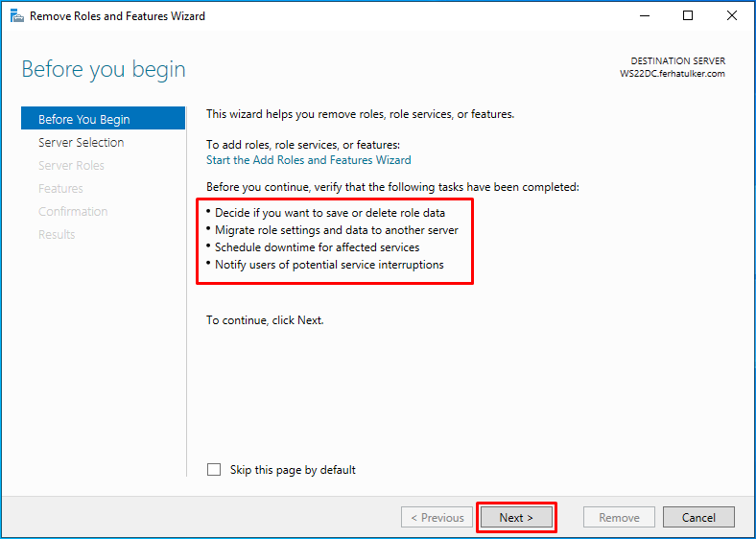The width and height of the screenshot is (756, 539).
Task: Close the Remove Roles and Features Wizard
Action: click(x=731, y=16)
